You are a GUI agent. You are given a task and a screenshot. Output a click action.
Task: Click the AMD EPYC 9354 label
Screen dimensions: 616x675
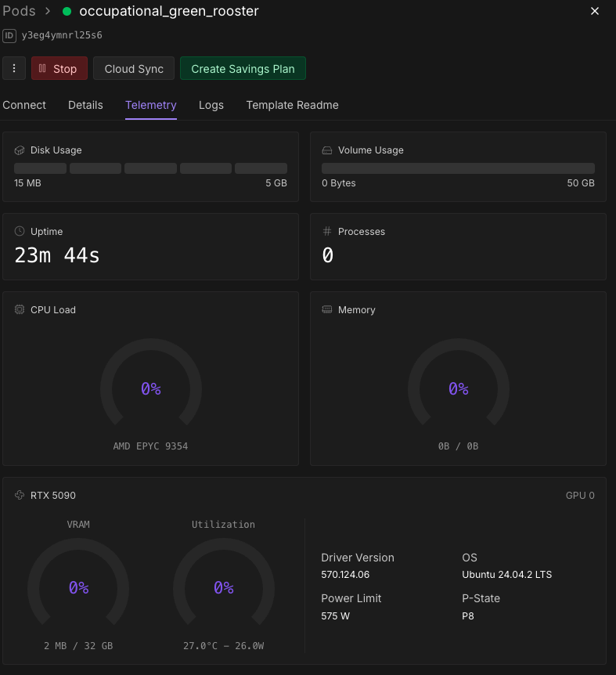click(x=150, y=446)
